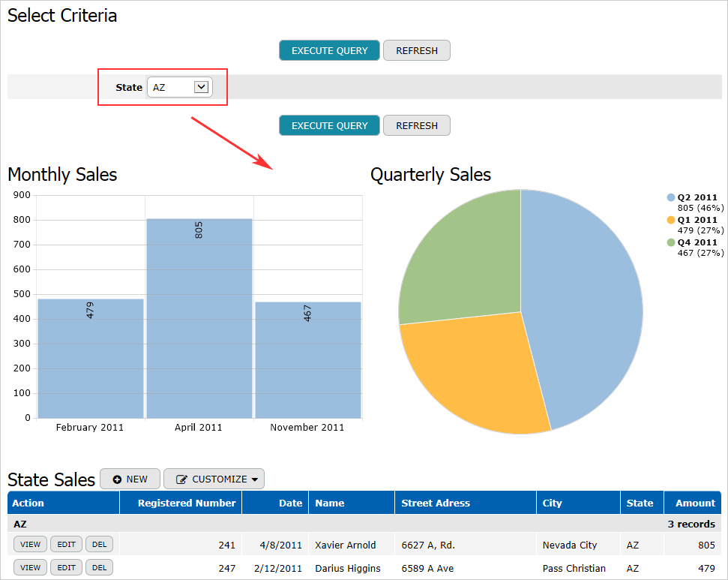Click the city Pass Christian

(x=574, y=569)
